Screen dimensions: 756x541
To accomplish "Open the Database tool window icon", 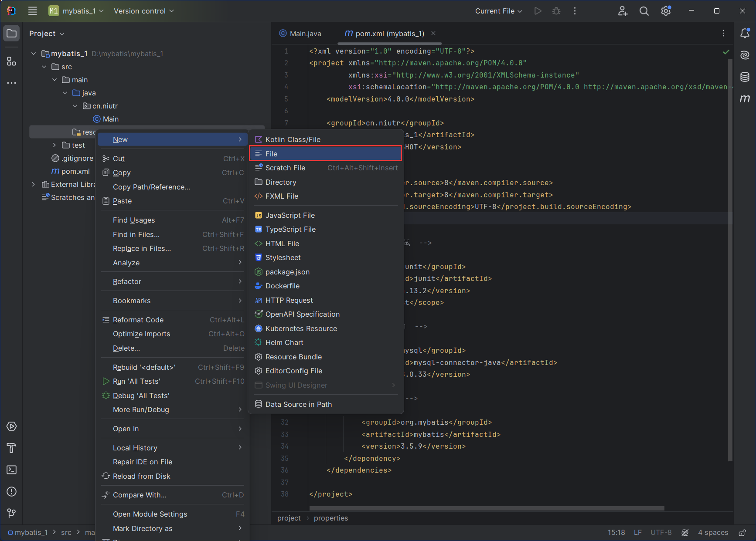I will 745,77.
